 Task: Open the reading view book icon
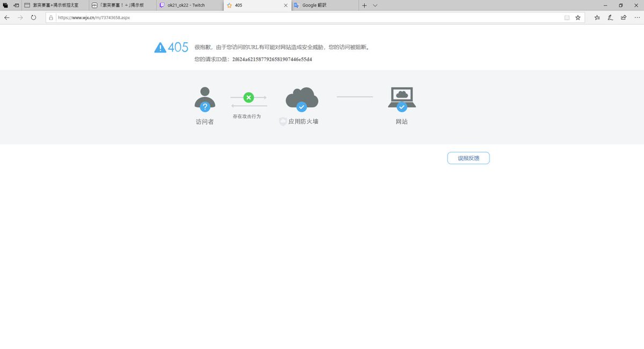tap(567, 17)
